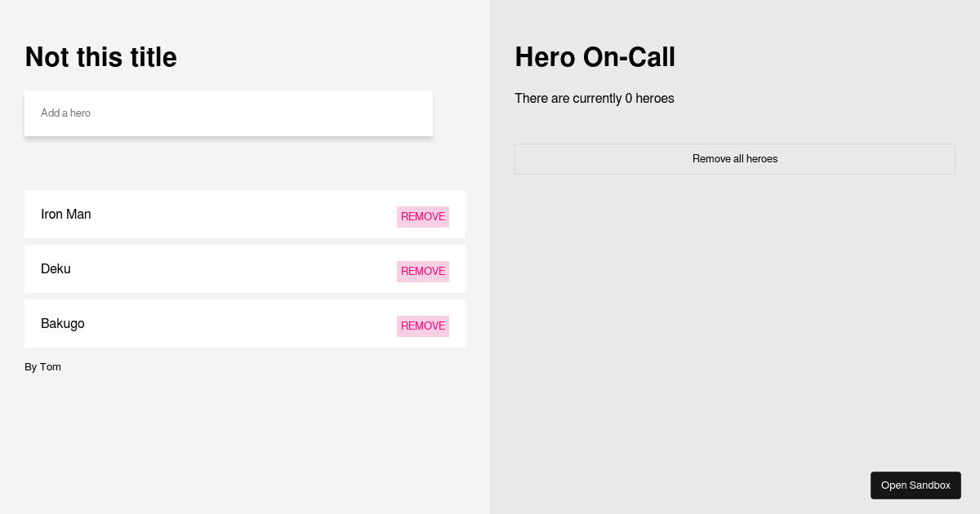This screenshot has height=514, width=980.
Task: Select the Bakugo name text
Action: [63, 324]
